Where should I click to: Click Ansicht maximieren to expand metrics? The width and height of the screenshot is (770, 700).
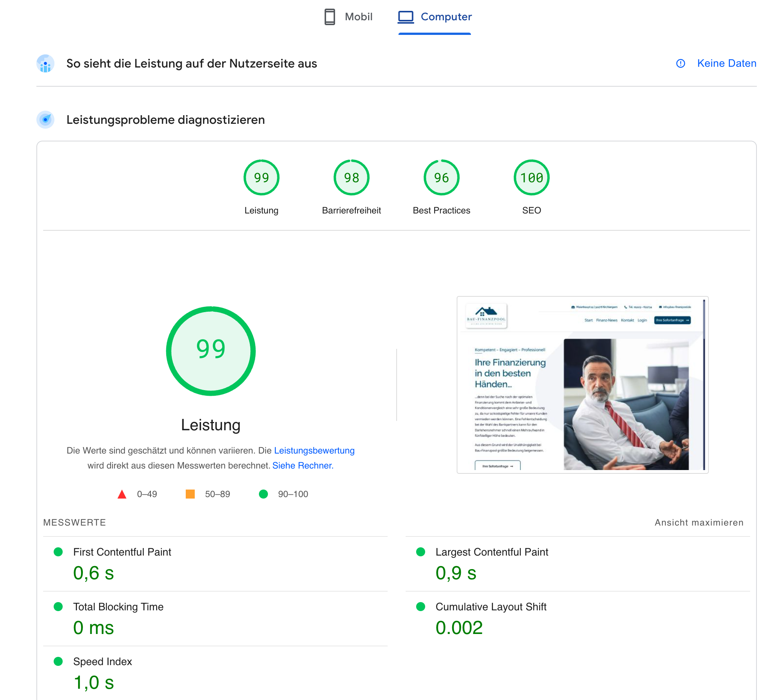point(699,523)
